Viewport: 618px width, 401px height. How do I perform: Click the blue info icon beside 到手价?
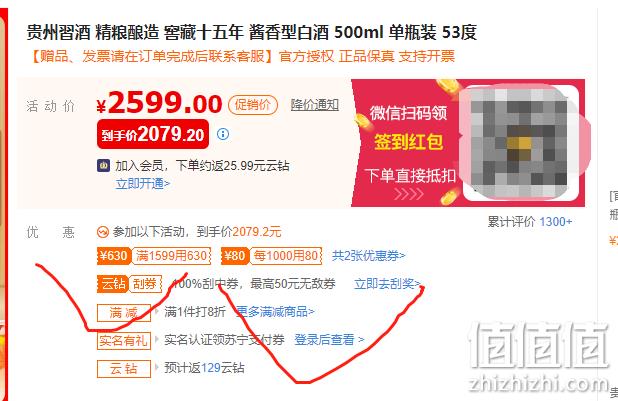click(x=223, y=134)
